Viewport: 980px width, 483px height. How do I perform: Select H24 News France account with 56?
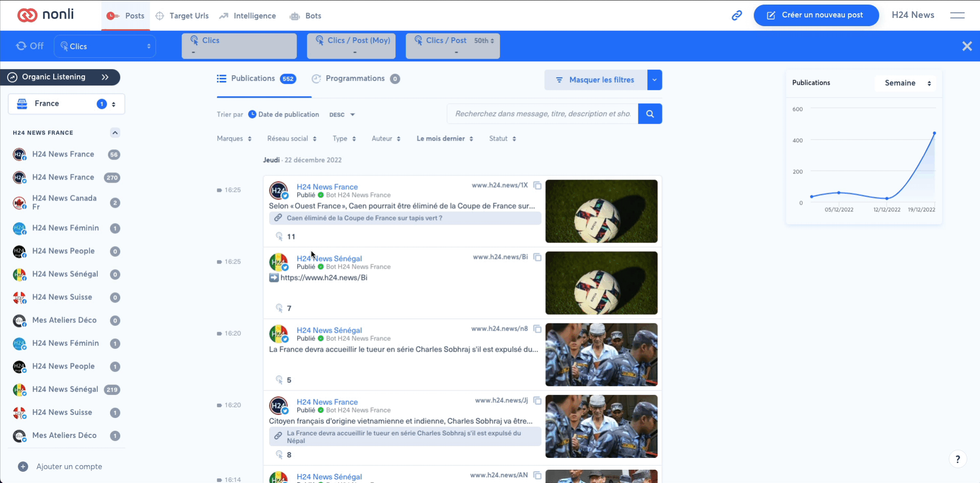click(66, 155)
